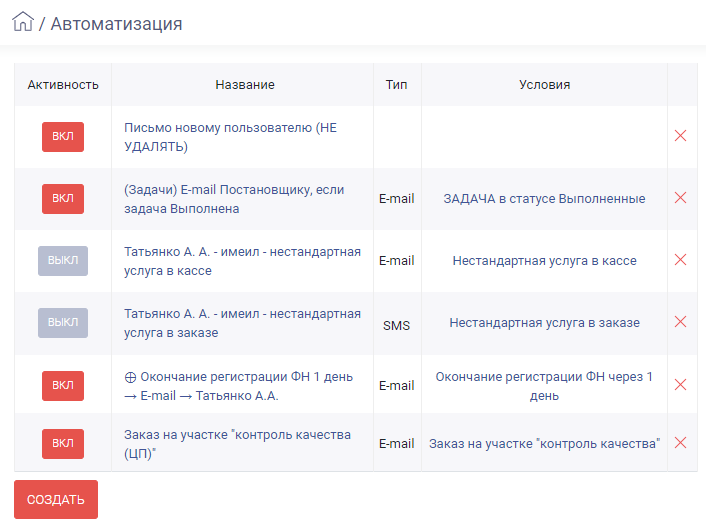Screen dimensions: 706x525
Task: Enable ВЫКЛ rule 'нестандартная услуга в заказе'
Action: click(63, 323)
